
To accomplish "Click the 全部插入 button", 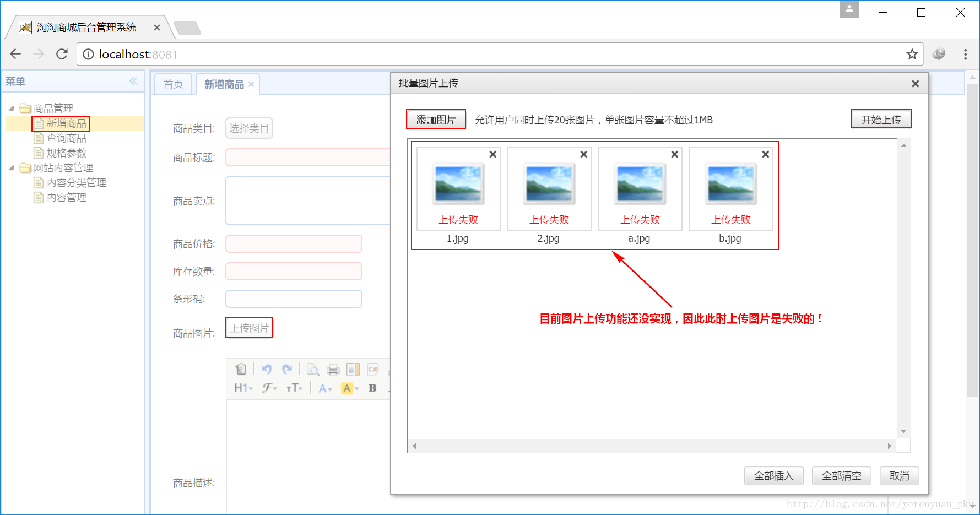I will pyautogui.click(x=774, y=476).
